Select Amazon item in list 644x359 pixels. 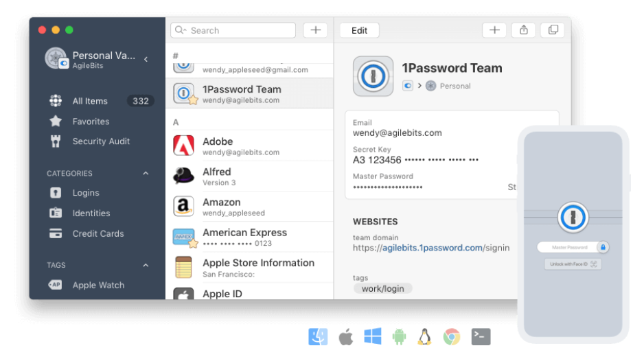(250, 207)
